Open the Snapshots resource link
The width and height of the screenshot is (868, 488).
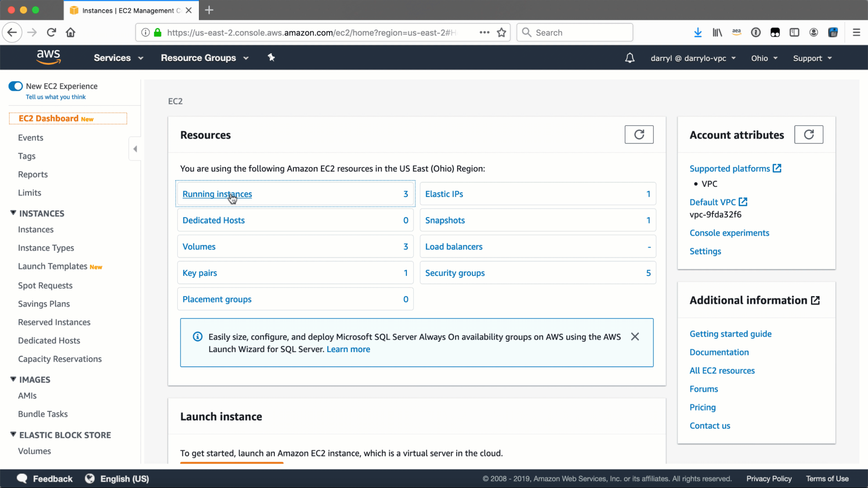pos(445,220)
